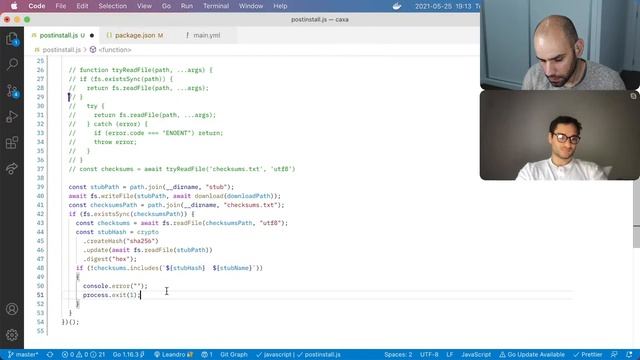This screenshot has width=640, height=360.
Task: Open the Manage gear icon
Action: tap(12, 335)
